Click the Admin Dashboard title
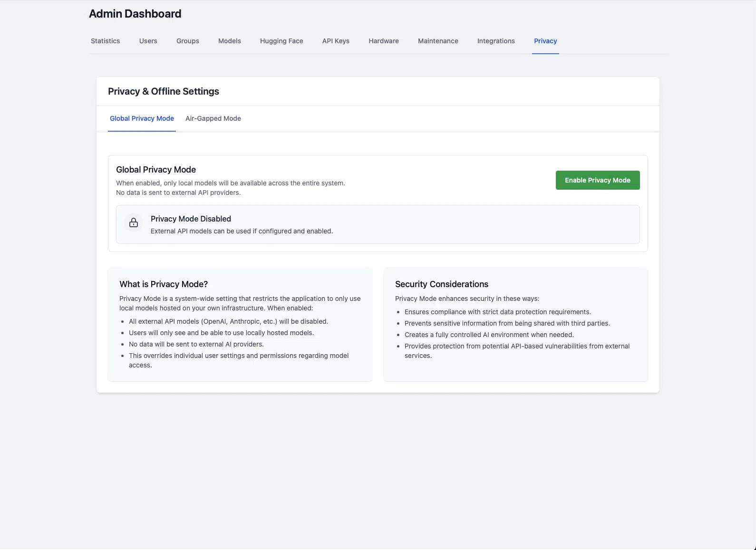The image size is (756, 550). [135, 14]
